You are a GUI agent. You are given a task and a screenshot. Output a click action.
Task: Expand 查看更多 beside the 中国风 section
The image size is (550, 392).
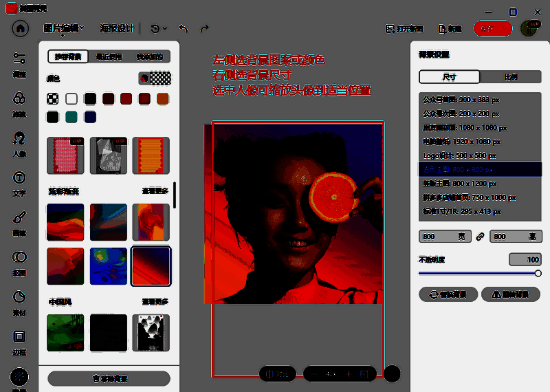pyautogui.click(x=155, y=302)
